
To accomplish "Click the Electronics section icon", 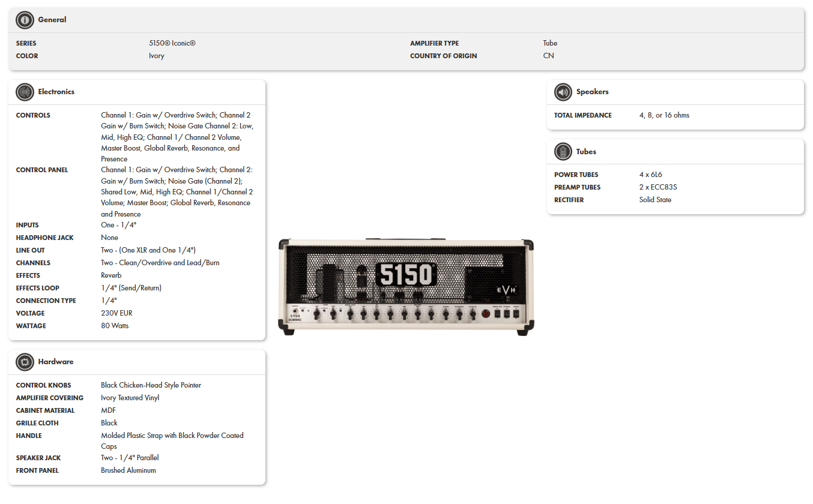I will click(x=25, y=92).
